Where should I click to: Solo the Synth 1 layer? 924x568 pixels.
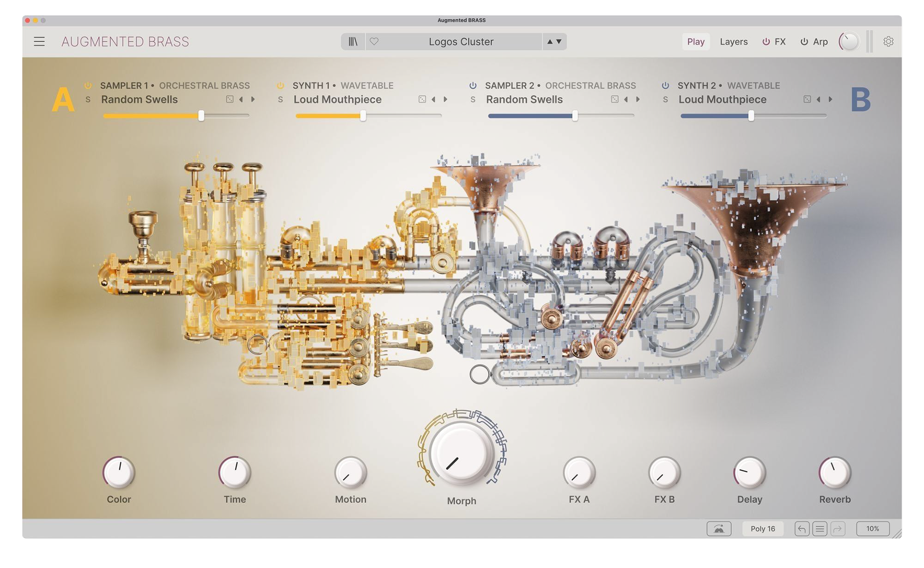tap(281, 100)
